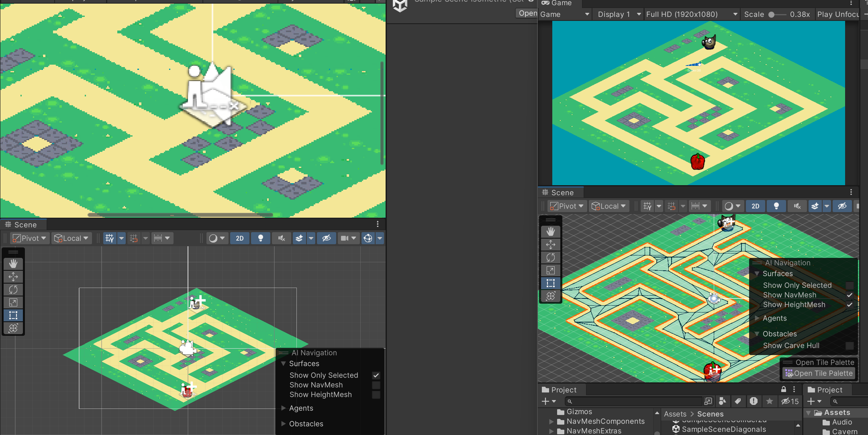This screenshot has height=435, width=868.
Task: Disable Show HeightMesh in right overlay
Action: [x=850, y=304]
